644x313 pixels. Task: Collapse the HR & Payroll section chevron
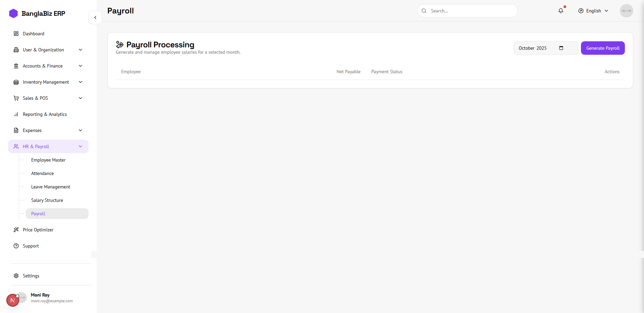tap(80, 146)
